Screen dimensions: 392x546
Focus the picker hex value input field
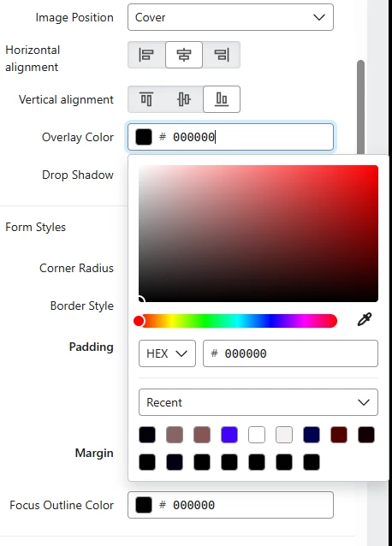pos(290,353)
